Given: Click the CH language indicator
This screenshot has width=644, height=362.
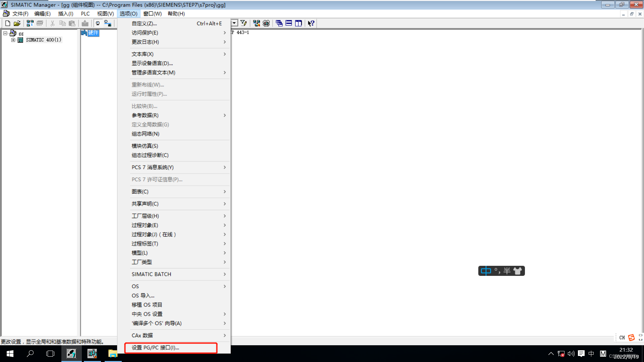Looking at the screenshot, I should [622, 338].
